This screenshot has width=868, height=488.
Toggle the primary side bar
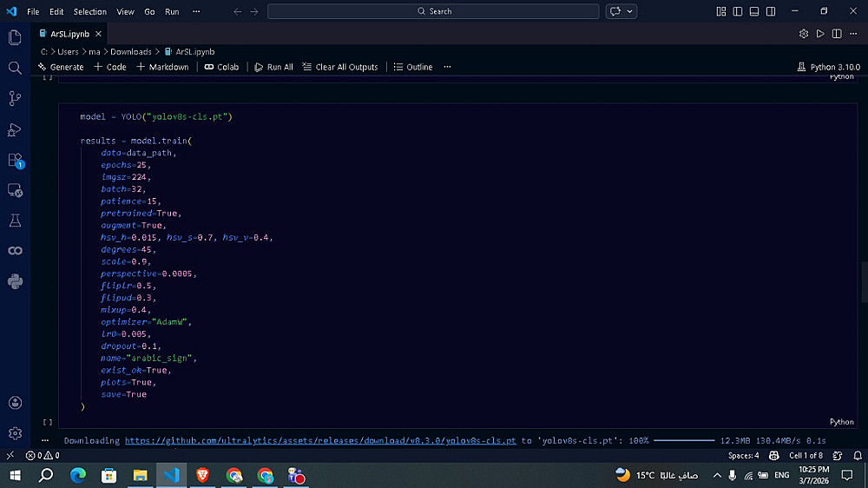737,11
